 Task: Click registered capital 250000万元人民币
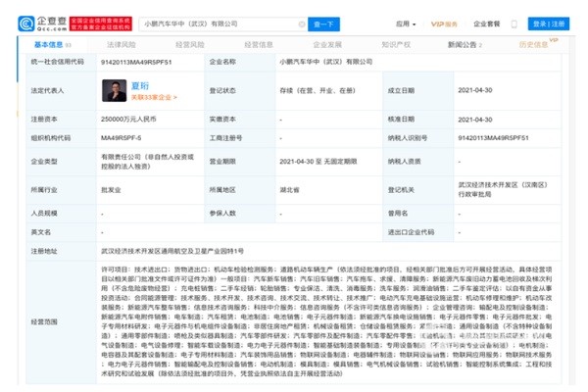(128, 120)
